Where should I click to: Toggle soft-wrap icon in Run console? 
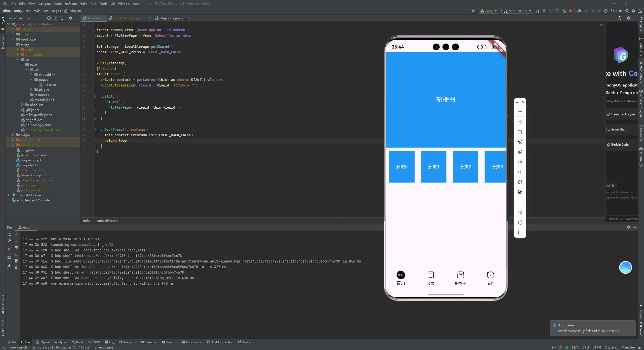tap(16, 248)
